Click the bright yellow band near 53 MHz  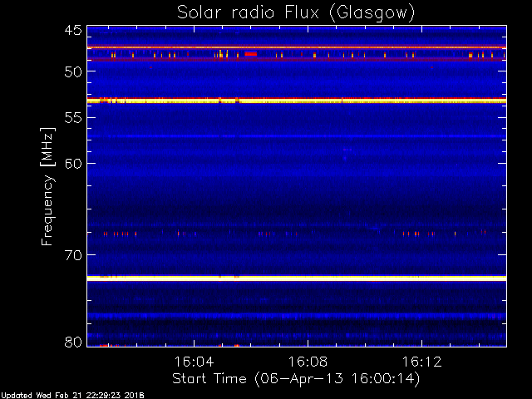297,101
